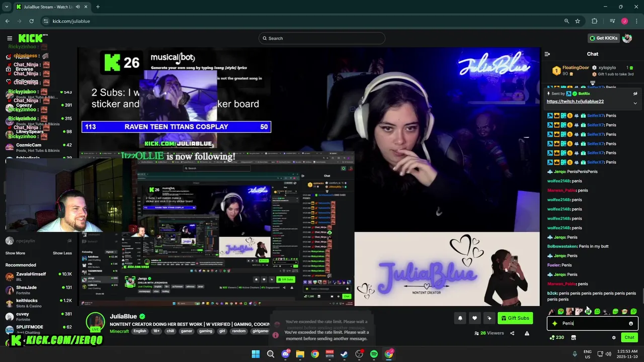
Task: Click the report warning triangle icon
Action: (x=527, y=333)
